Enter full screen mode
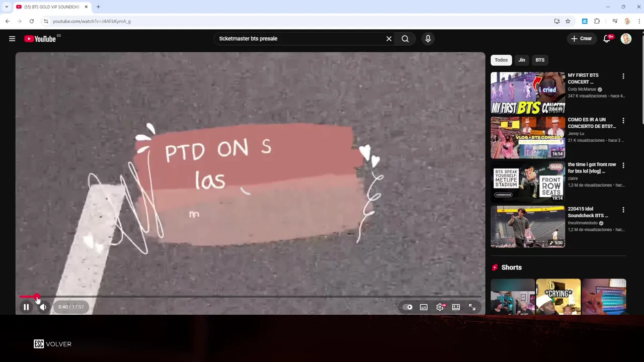Image resolution: width=644 pixels, height=362 pixels. pos(472,307)
